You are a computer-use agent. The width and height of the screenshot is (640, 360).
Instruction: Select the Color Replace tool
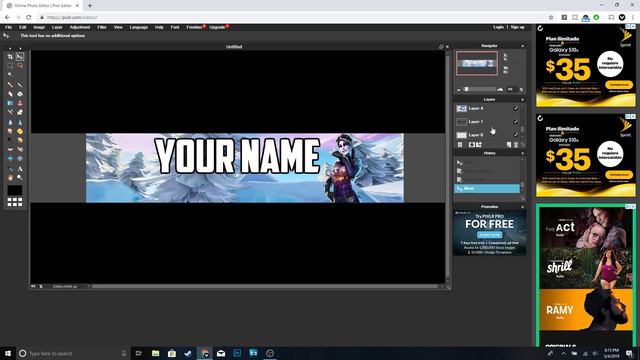pos(10,112)
